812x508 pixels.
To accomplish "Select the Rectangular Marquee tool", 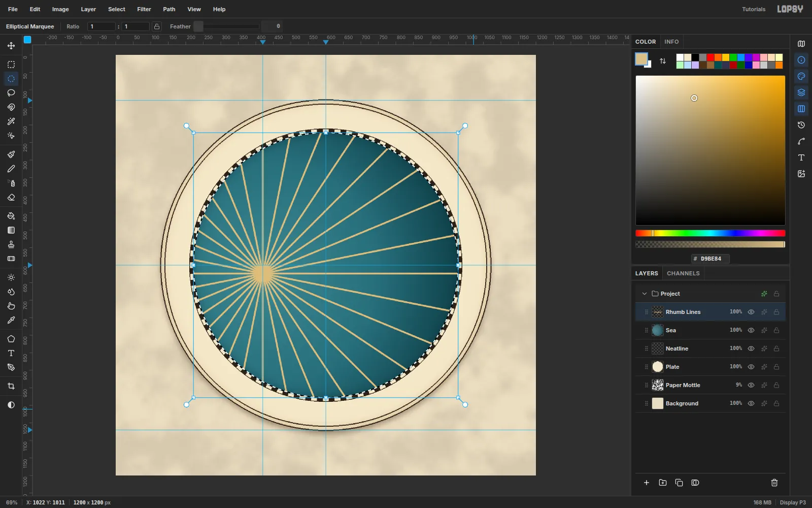I will 11,65.
